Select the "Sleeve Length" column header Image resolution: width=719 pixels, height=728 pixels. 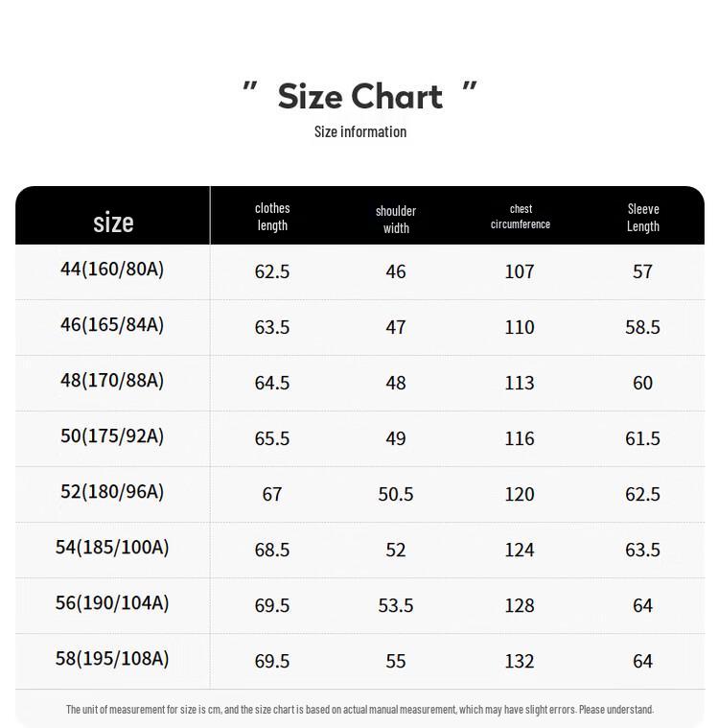point(643,218)
